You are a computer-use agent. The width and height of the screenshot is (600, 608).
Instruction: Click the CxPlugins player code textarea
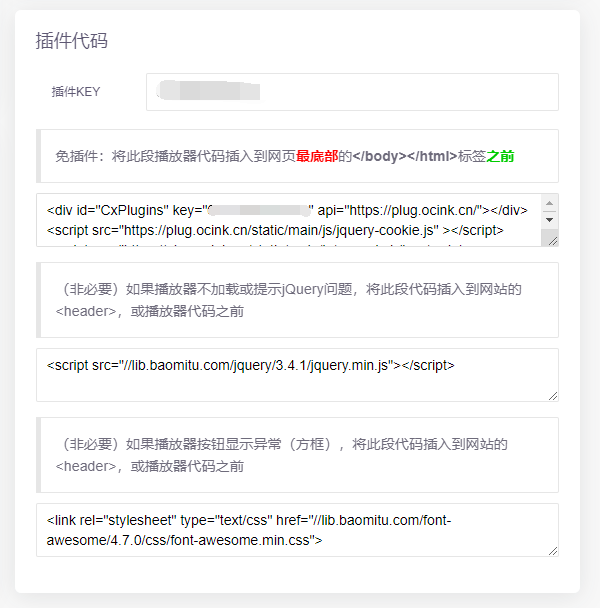pos(297,220)
